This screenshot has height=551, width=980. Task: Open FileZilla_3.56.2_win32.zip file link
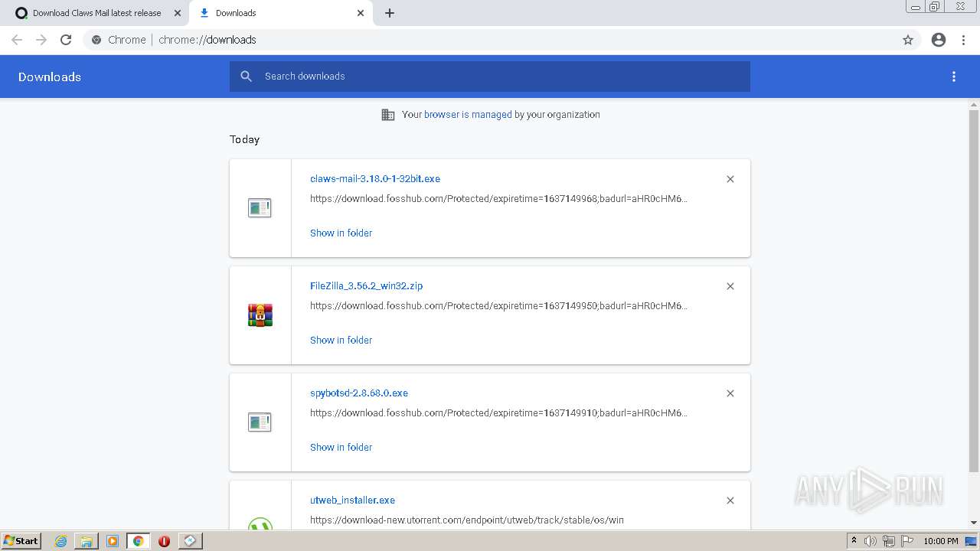tap(366, 286)
